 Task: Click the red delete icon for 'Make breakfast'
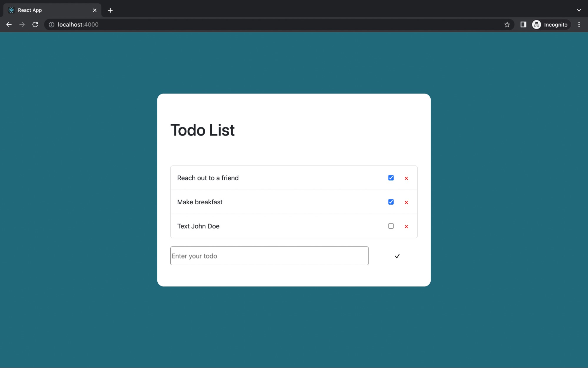(x=405, y=202)
